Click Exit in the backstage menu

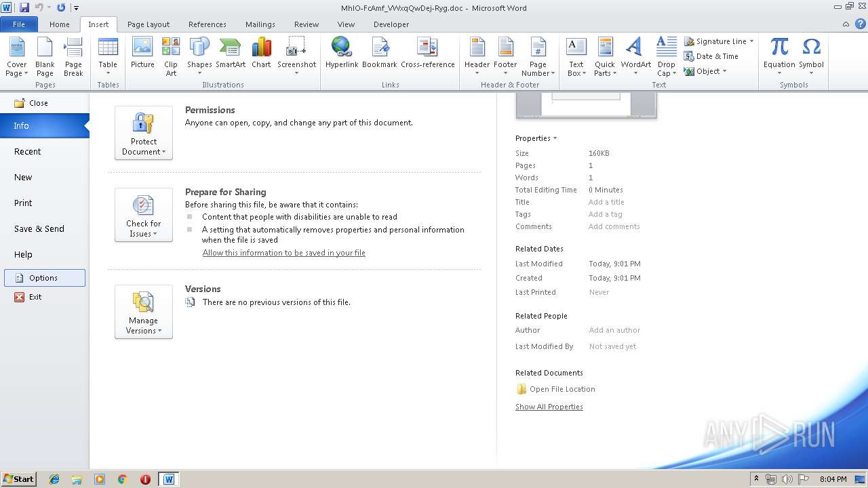tap(45, 297)
